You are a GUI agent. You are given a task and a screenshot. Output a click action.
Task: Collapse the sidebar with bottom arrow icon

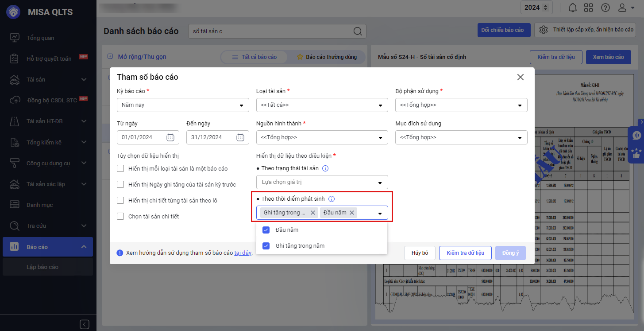point(85,324)
